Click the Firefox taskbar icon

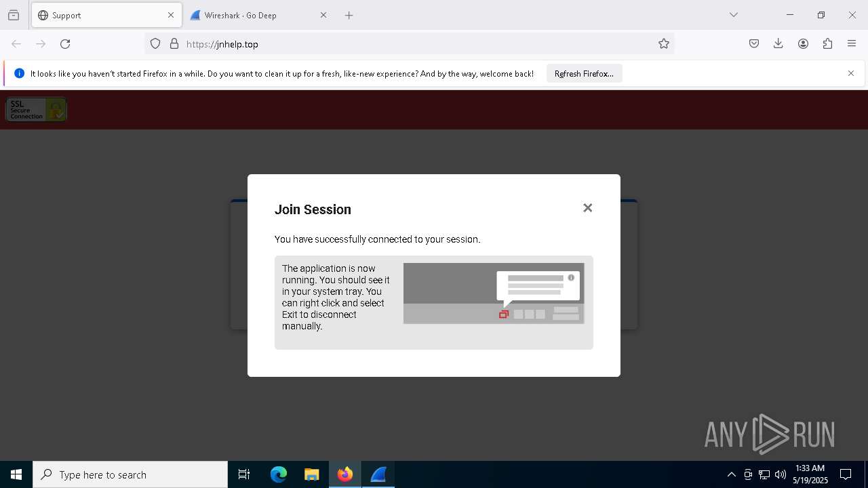345,474
